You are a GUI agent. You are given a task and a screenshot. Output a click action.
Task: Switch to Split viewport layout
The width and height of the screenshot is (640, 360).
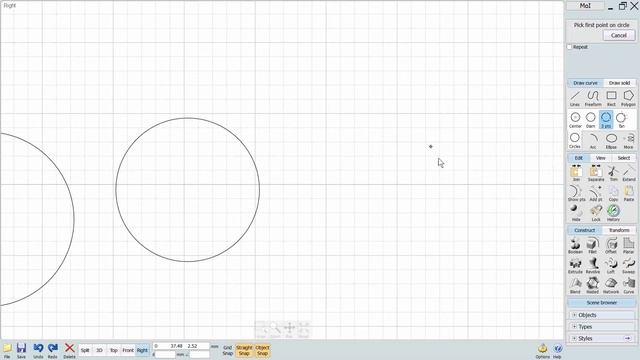point(85,350)
